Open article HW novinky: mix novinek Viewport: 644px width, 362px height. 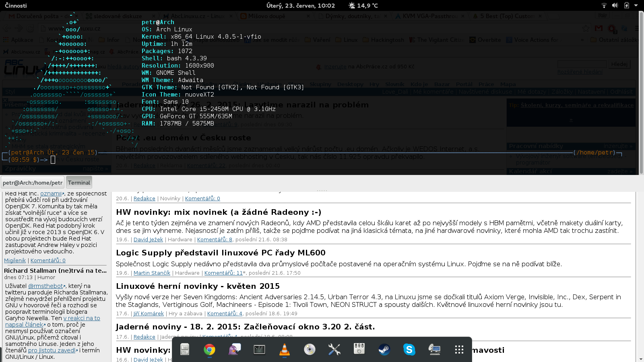219,212
